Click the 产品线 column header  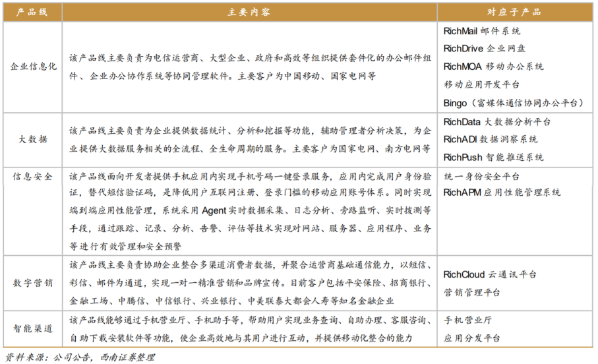[x=32, y=13]
